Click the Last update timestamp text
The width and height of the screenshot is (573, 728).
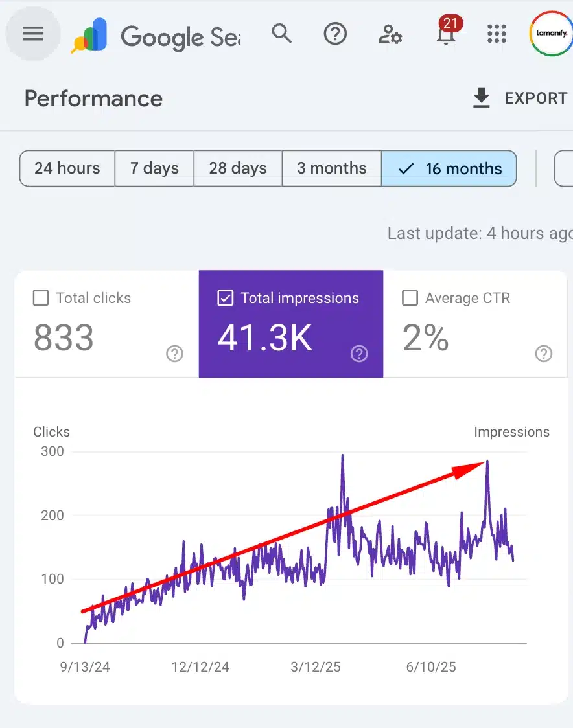point(480,233)
